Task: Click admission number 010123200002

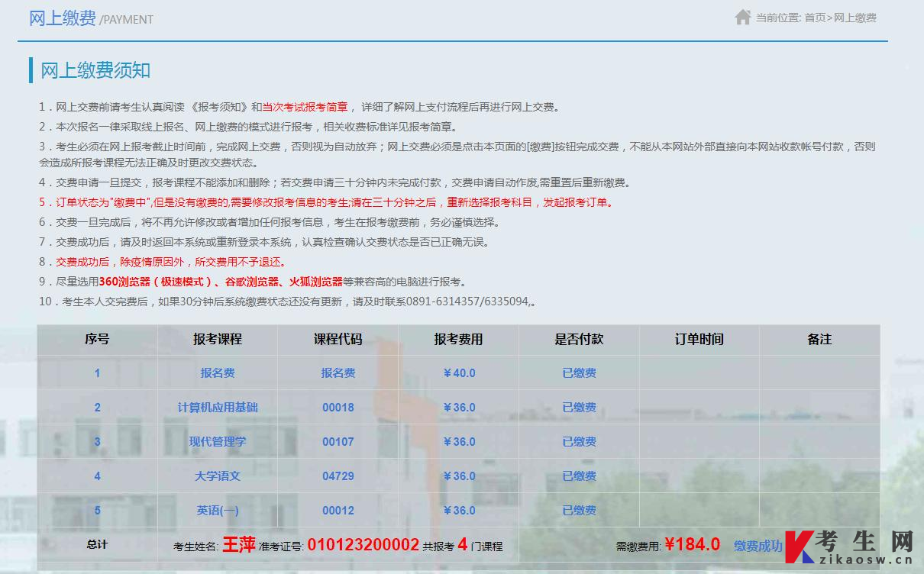Action: click(363, 545)
